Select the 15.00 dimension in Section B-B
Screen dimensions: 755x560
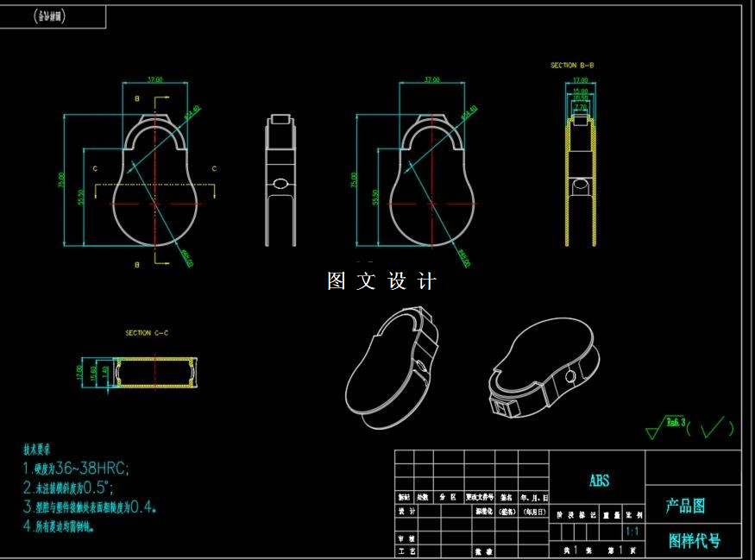point(580,91)
